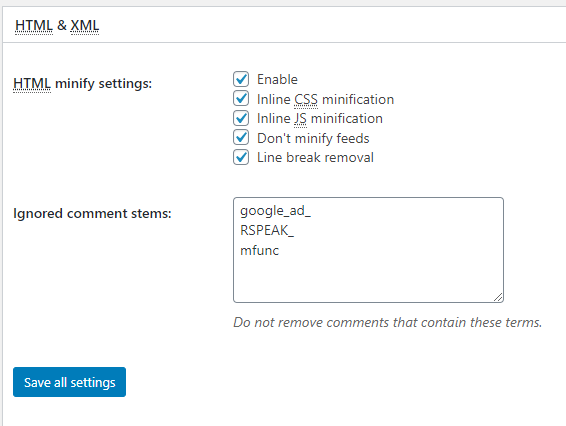Toggle the Don't minify feeds checkbox
The width and height of the screenshot is (566, 426).
click(x=241, y=138)
